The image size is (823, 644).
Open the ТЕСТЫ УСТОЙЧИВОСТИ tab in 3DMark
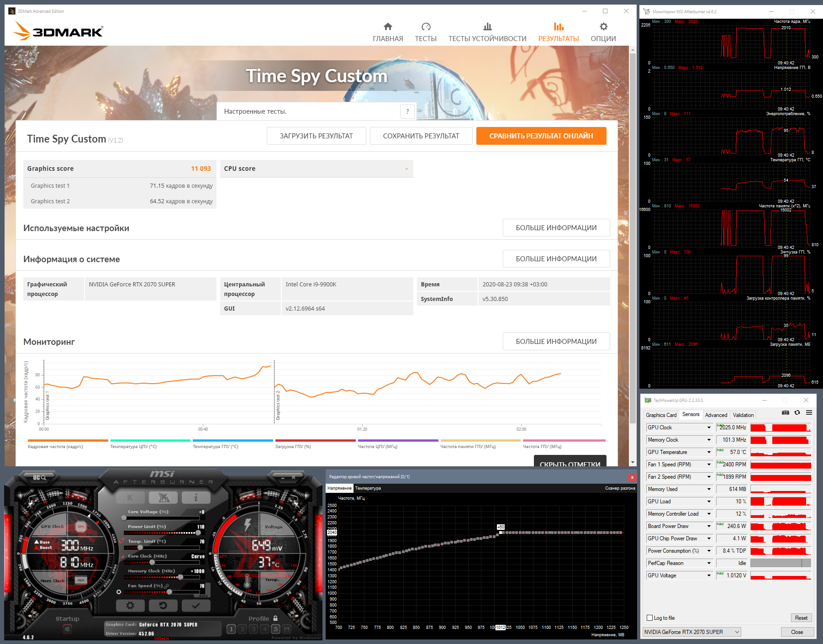(x=487, y=32)
